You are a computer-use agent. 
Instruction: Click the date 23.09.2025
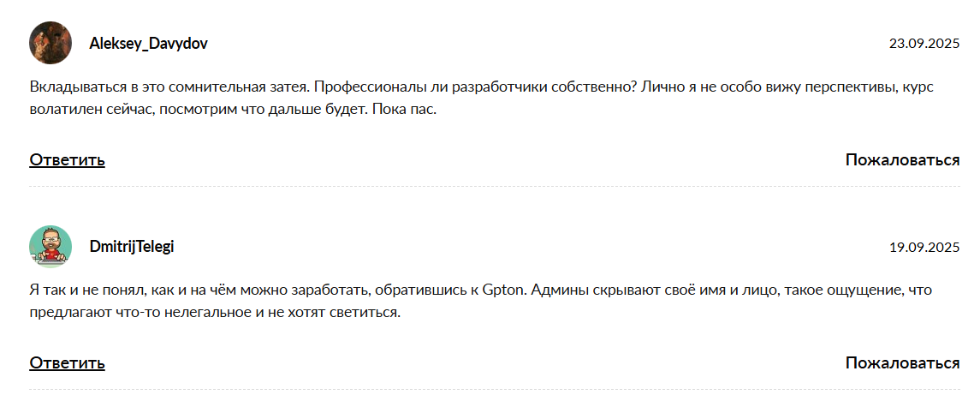[x=924, y=44]
